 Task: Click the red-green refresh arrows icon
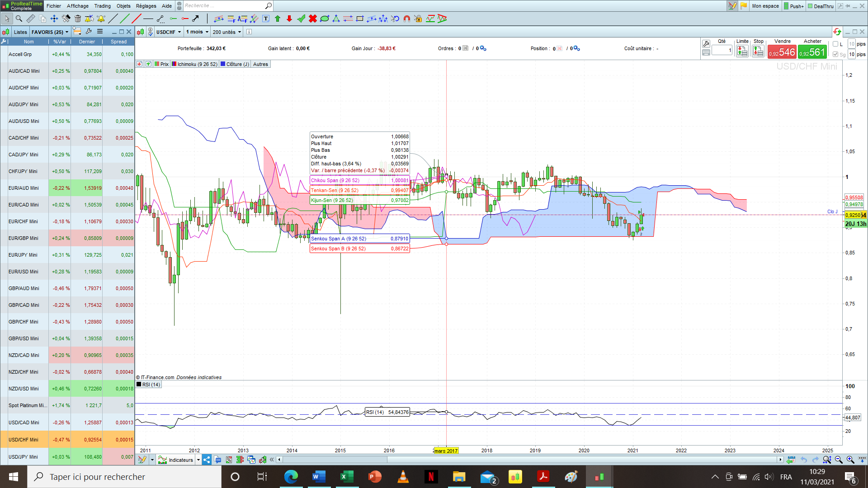(x=837, y=32)
